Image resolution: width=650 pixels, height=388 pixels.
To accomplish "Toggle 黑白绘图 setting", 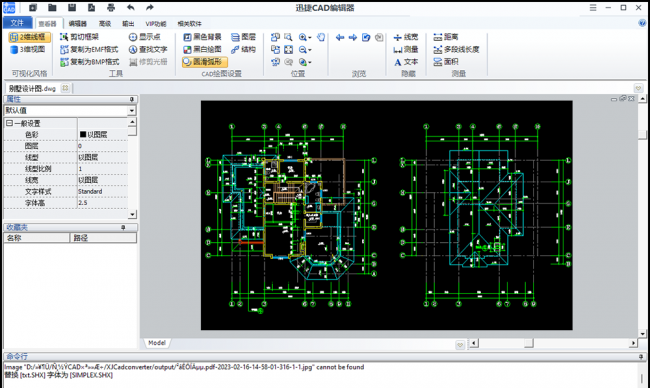I will (x=202, y=49).
